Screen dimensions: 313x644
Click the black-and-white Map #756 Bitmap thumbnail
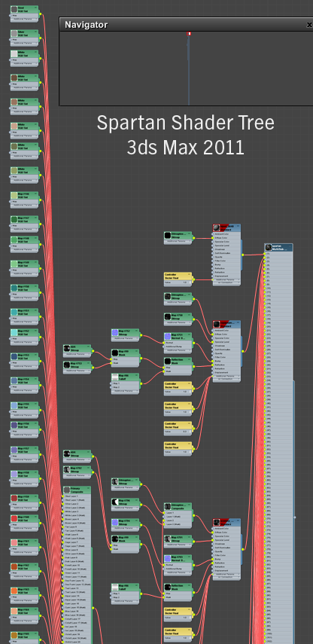(x=115, y=502)
